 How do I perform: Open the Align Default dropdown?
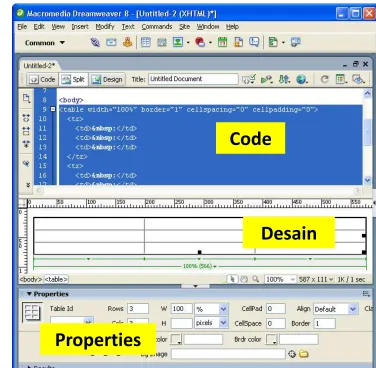[353, 309]
